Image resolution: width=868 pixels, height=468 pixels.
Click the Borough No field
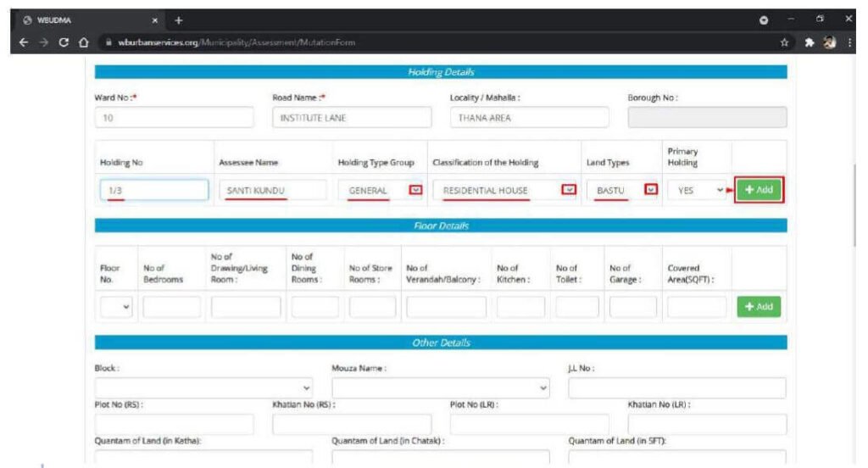[707, 117]
